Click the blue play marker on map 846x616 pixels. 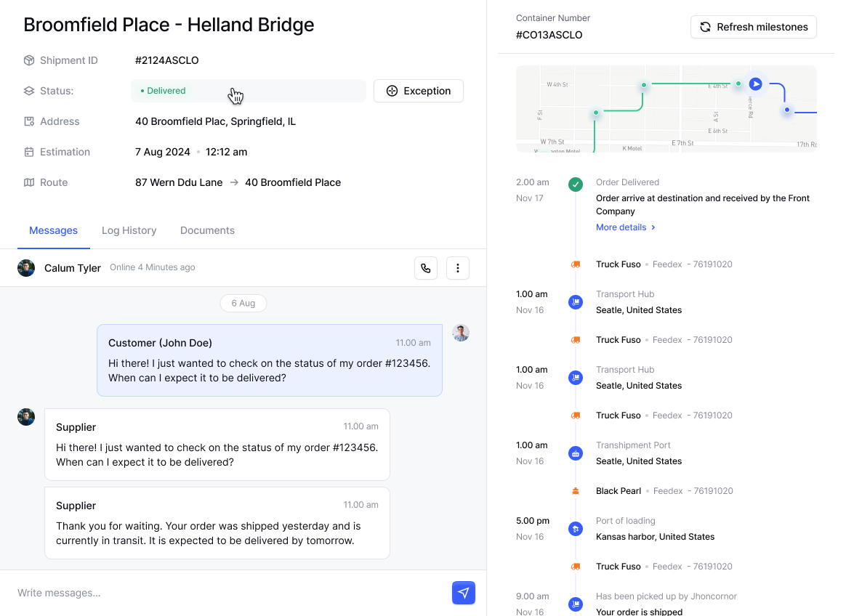(x=755, y=84)
